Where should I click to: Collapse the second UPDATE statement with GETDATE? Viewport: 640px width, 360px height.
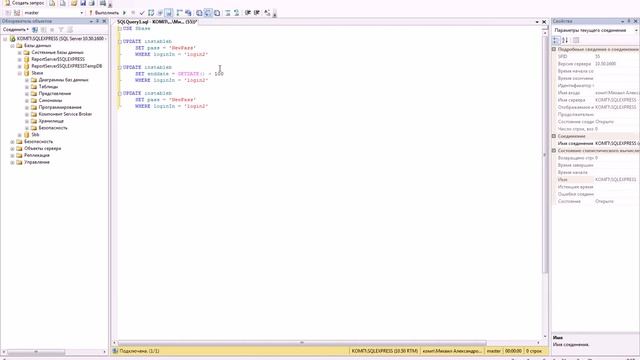click(120, 68)
